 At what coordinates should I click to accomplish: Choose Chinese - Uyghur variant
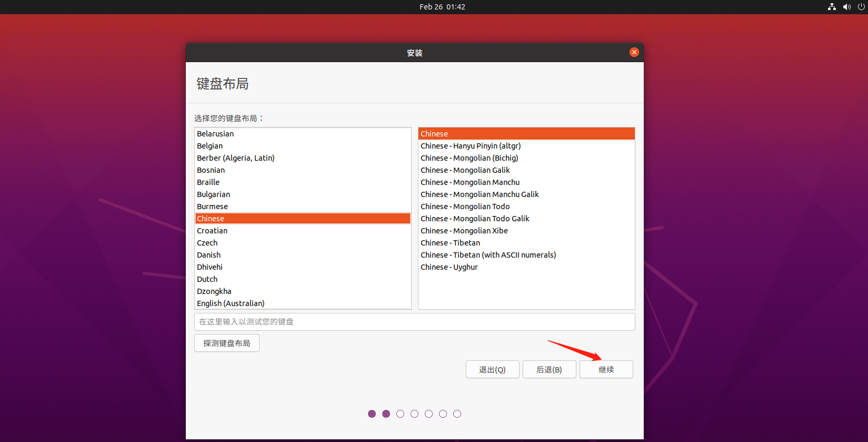tap(526, 267)
